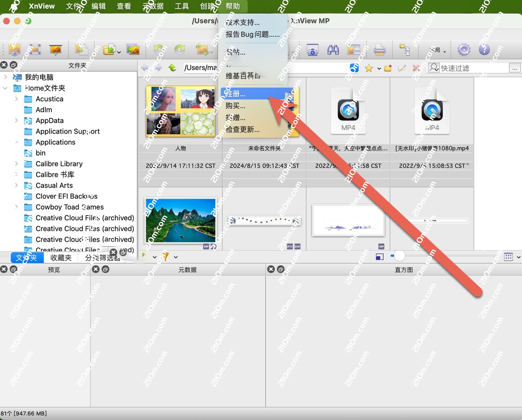
Task: Click the binoculars search icon in toolbar
Action: click(x=333, y=50)
